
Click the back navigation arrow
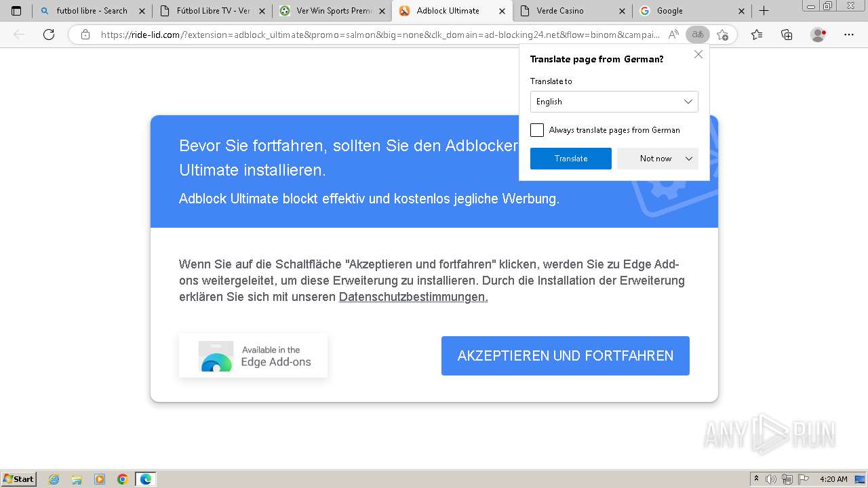[20, 35]
